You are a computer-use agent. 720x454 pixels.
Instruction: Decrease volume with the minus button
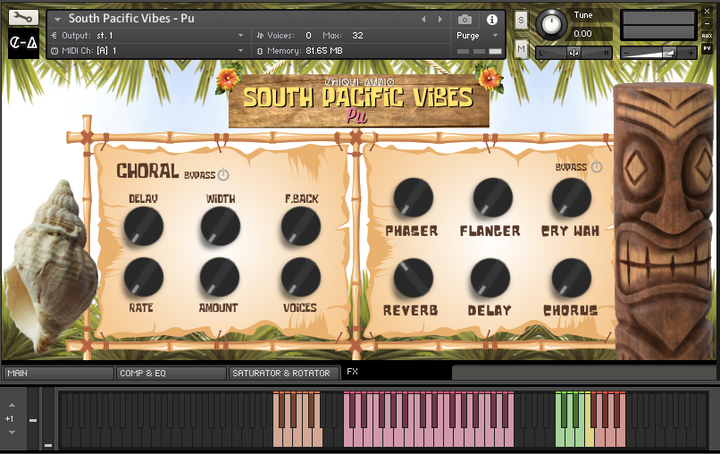point(627,53)
